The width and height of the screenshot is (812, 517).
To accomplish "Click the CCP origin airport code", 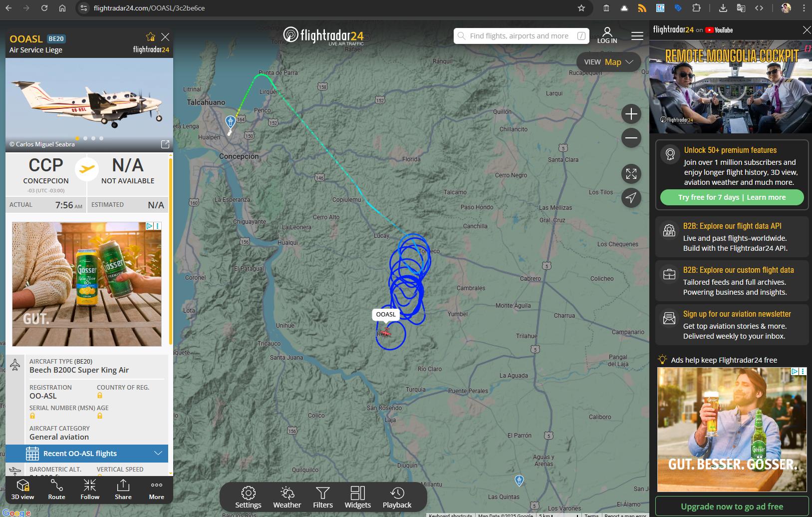I will 46,165.
